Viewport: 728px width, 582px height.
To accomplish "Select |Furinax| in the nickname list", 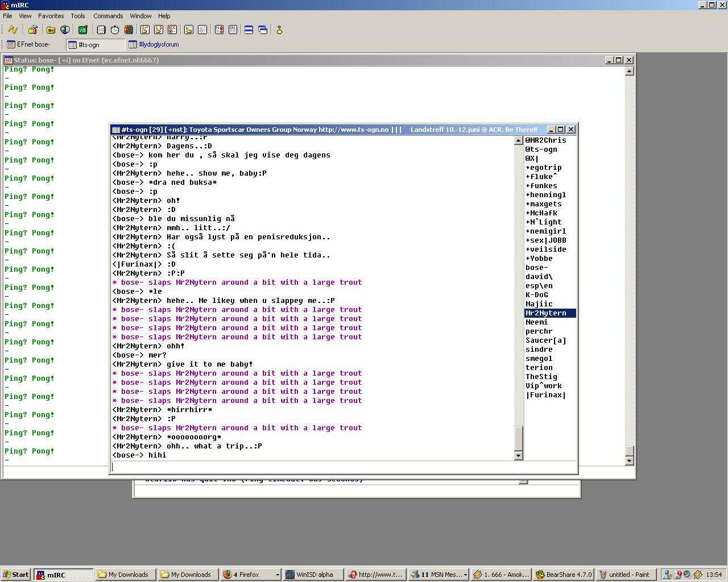I will [545, 395].
